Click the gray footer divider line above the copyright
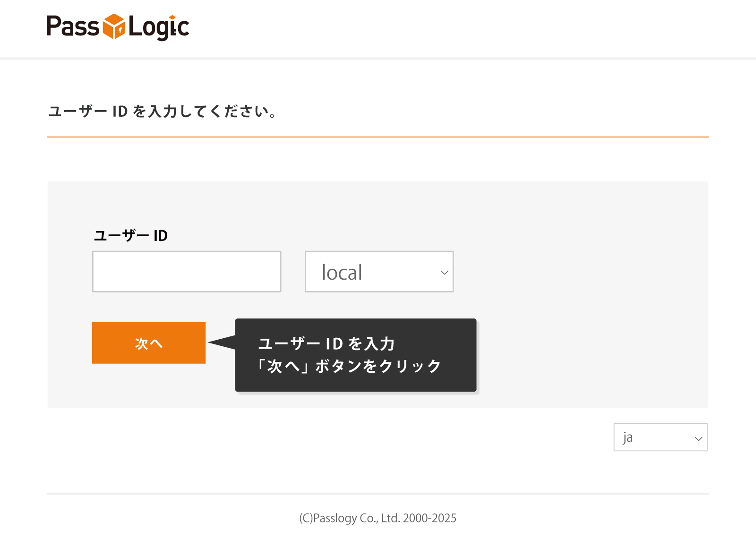 pos(378,494)
